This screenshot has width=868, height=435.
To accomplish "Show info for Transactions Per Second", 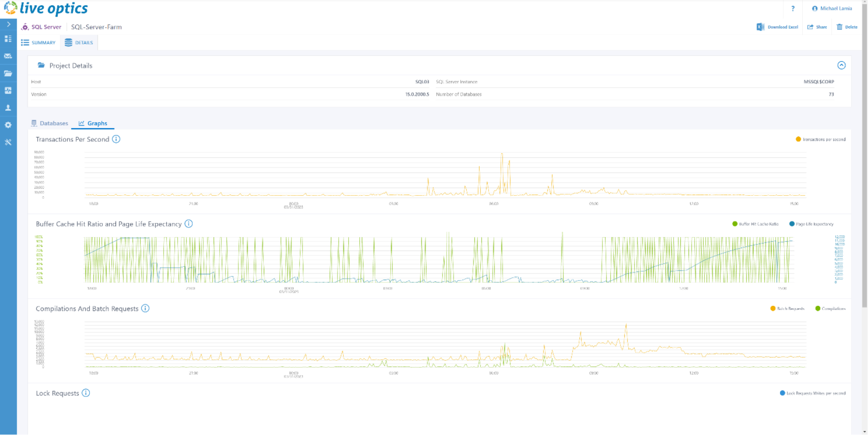I will coord(116,139).
